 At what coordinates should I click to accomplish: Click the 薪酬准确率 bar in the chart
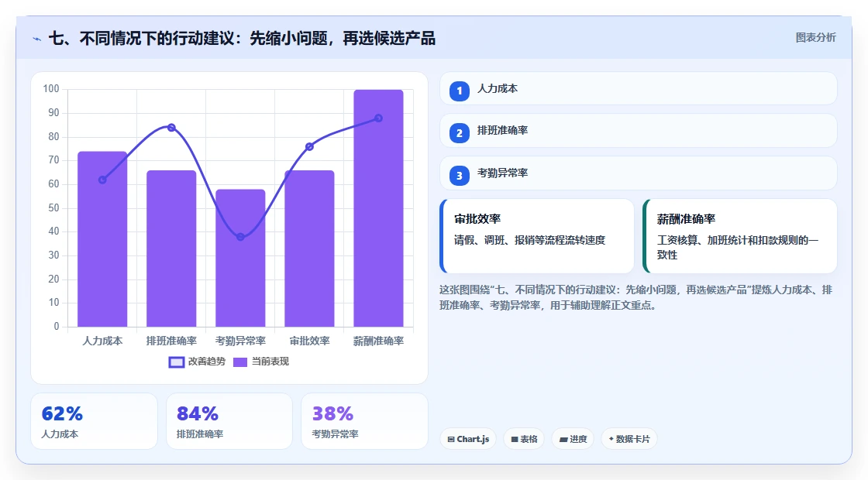point(379,208)
